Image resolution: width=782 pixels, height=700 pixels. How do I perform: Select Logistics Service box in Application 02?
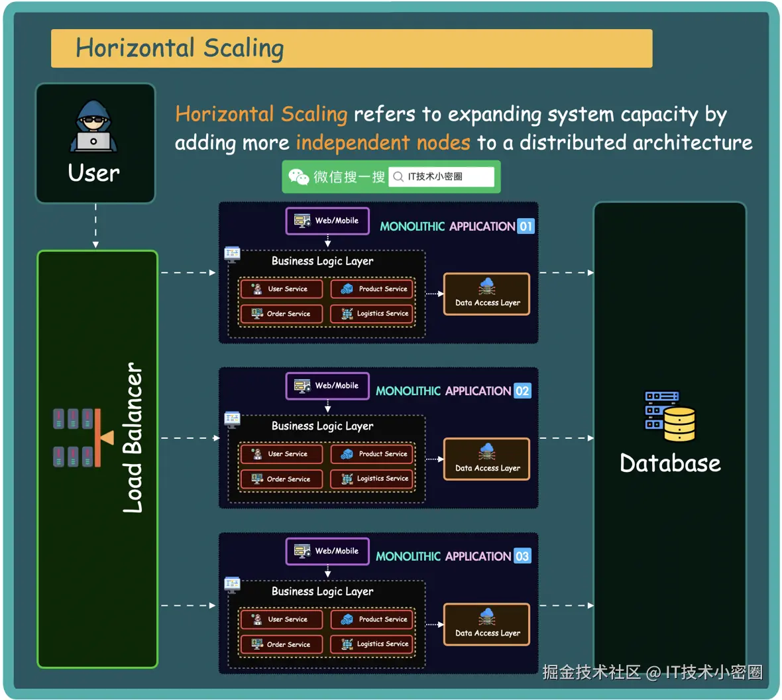coord(372,479)
